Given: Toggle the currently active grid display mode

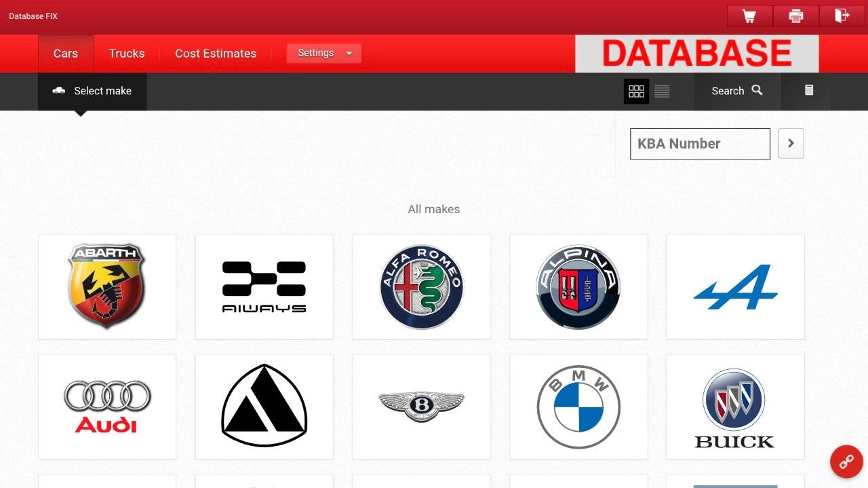Looking at the screenshot, I should pos(636,90).
